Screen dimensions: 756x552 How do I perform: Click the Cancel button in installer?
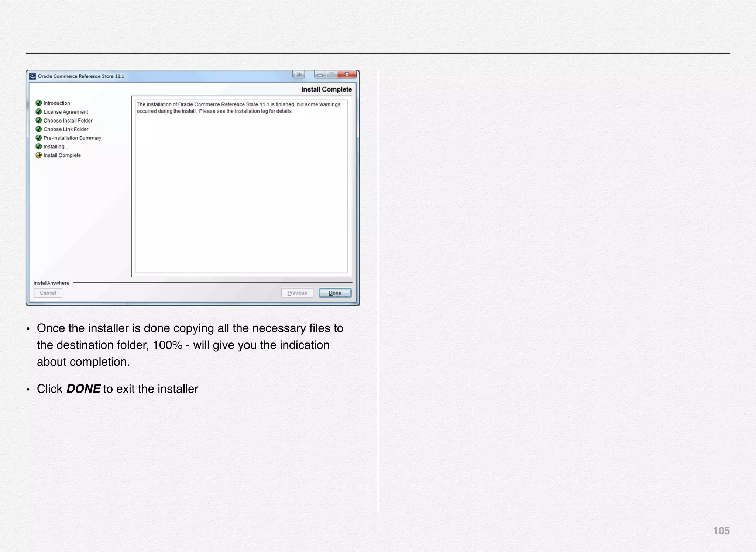48,293
